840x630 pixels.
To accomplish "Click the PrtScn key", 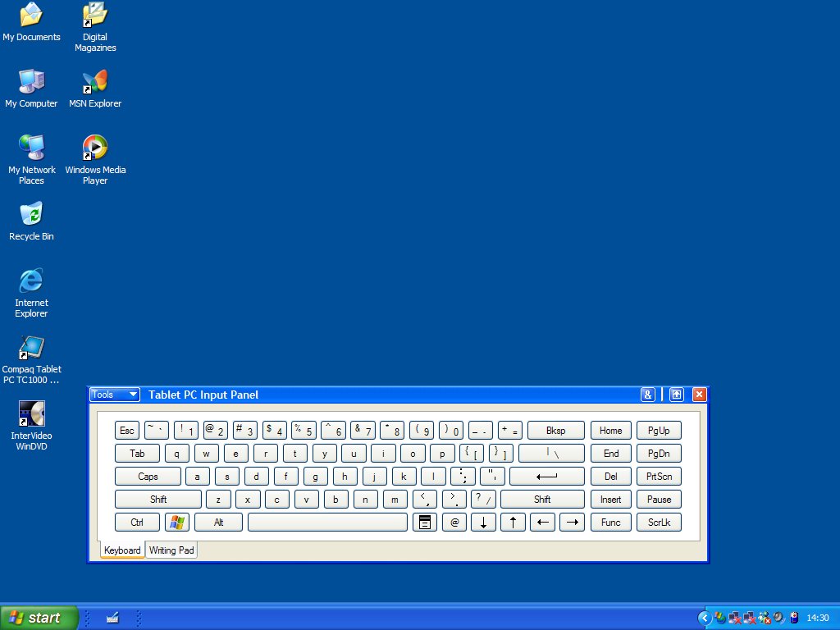I will [659, 477].
